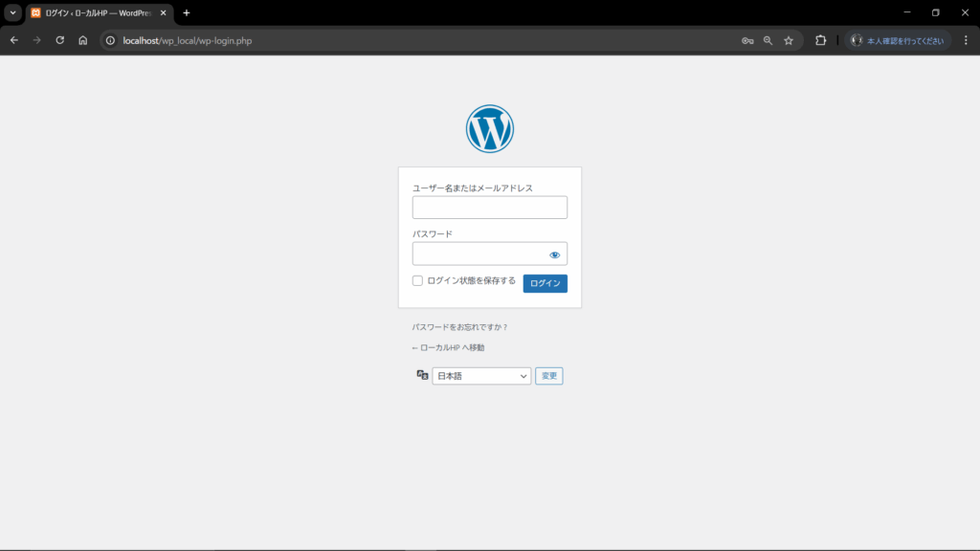
Task: Click the browser forward arrow
Action: click(x=37, y=40)
